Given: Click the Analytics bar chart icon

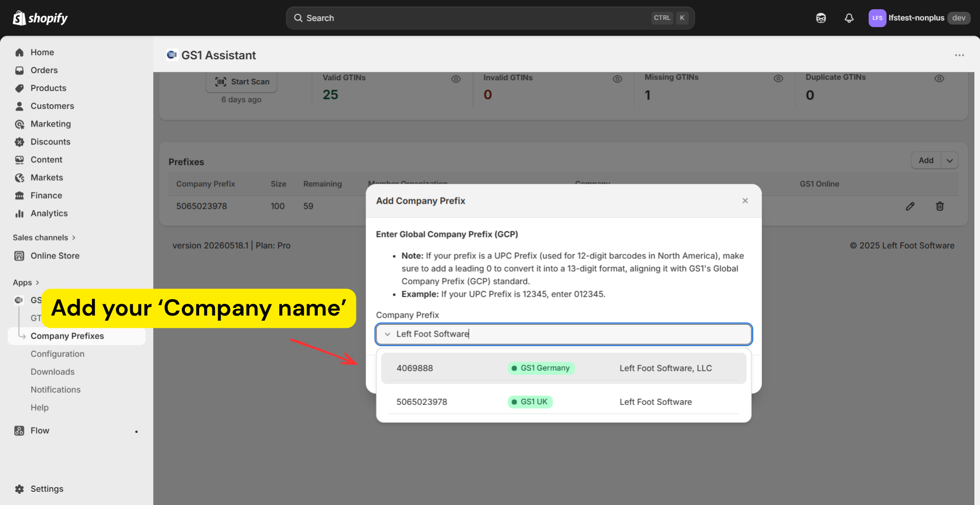Looking at the screenshot, I should (19, 213).
